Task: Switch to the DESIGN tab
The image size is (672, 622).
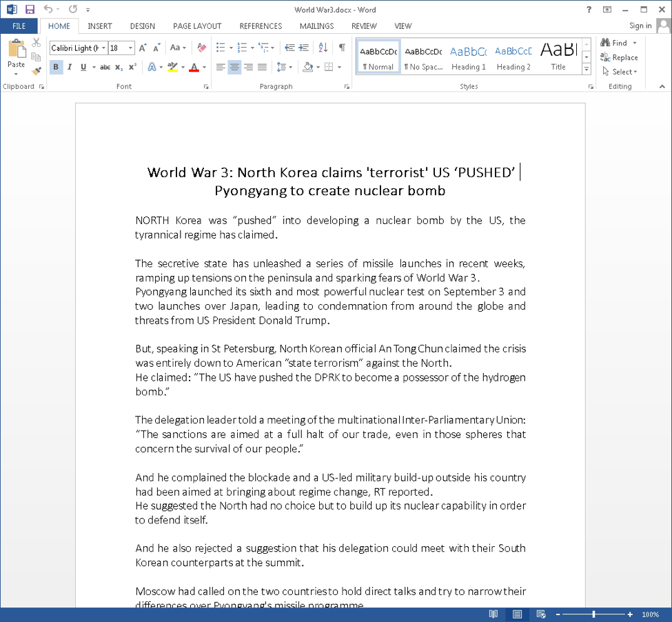Action: (x=143, y=26)
